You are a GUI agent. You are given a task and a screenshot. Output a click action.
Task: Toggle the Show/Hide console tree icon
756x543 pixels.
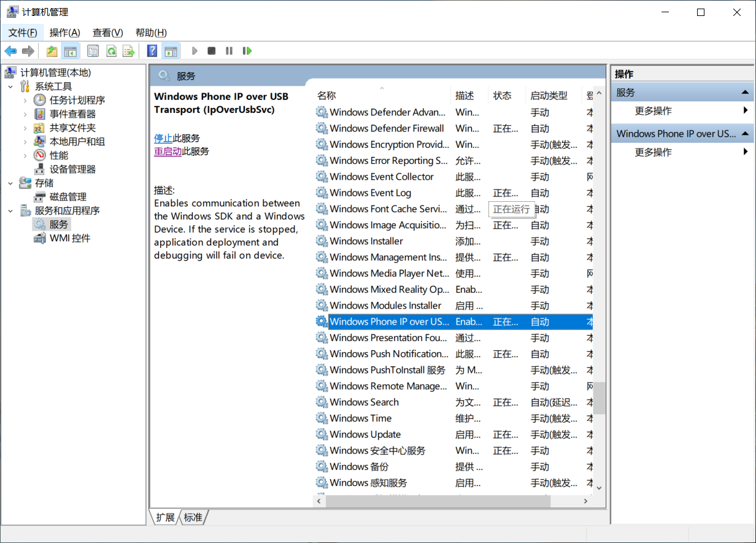tap(71, 51)
